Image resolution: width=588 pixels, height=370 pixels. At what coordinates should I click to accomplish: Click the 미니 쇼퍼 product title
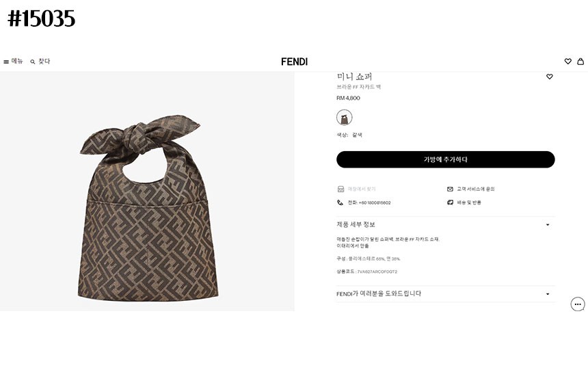click(x=354, y=77)
